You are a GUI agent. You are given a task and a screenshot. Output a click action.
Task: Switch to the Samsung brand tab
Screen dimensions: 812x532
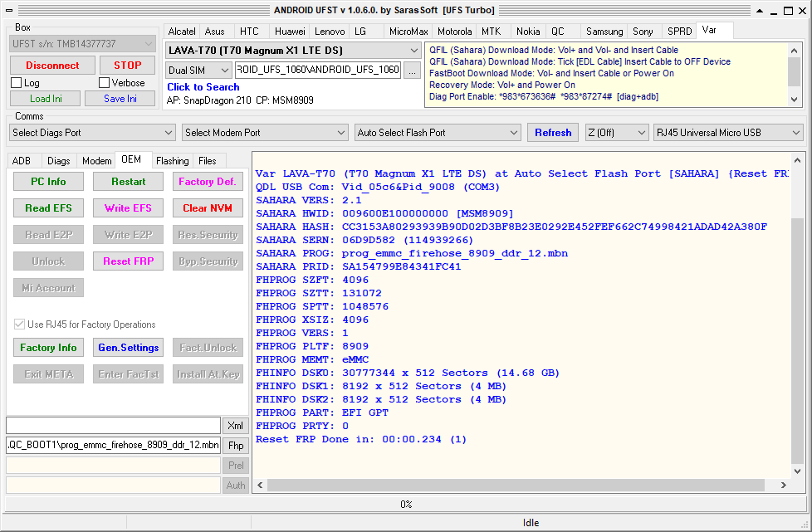pos(604,32)
